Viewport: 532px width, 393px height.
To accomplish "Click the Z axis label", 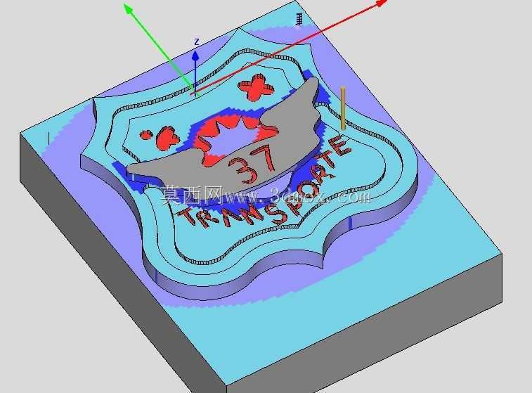I will (196, 42).
